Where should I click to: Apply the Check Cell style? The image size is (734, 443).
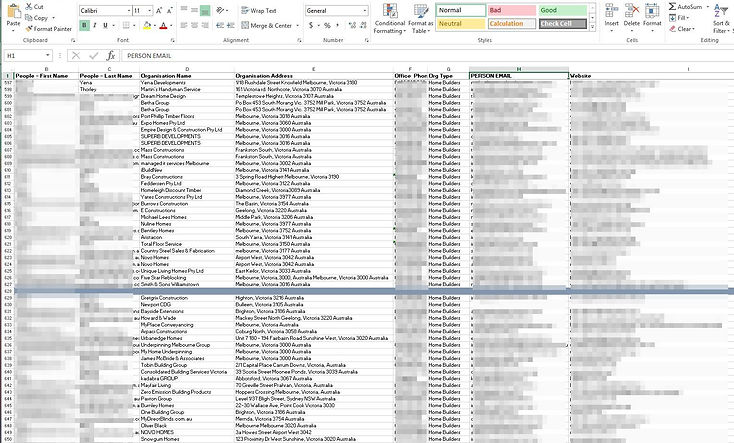[562, 23]
